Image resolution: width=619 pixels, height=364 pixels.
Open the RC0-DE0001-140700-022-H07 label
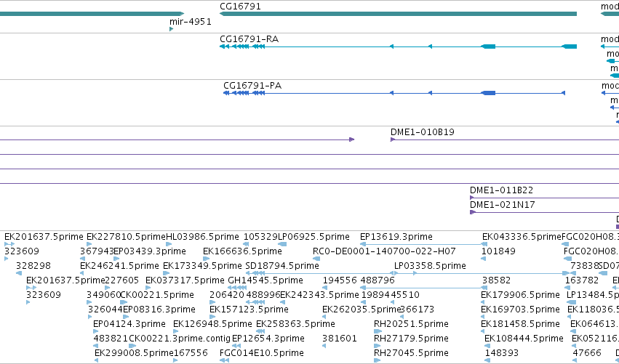pyautogui.click(x=384, y=251)
